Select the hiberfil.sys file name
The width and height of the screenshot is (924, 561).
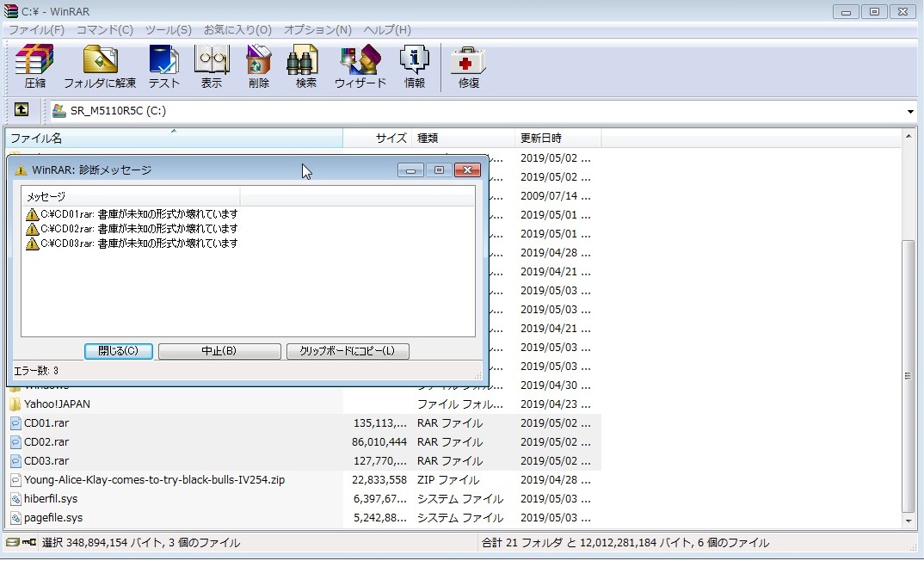click(51, 498)
